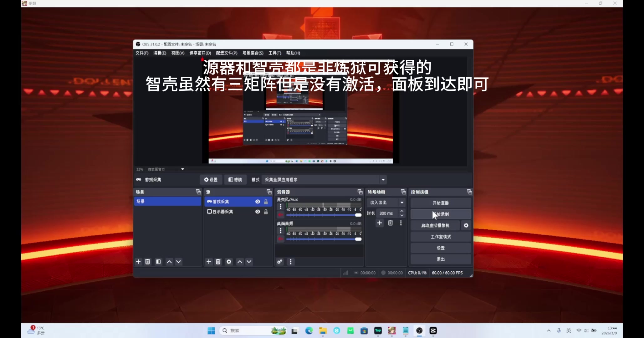Open preview scaling dropdown arrow

[x=182, y=169]
